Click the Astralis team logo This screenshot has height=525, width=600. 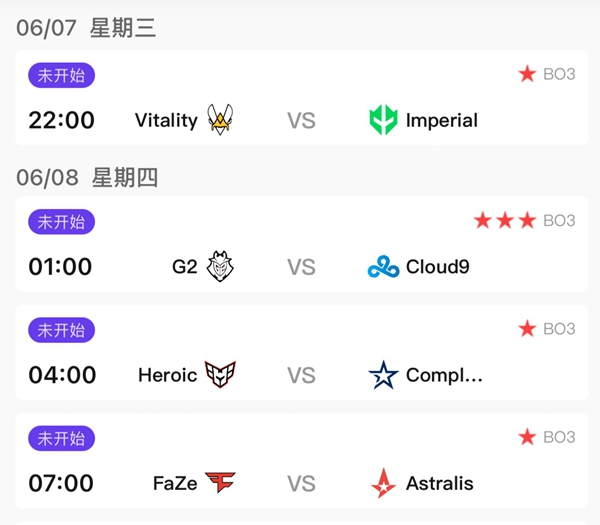pos(383,483)
